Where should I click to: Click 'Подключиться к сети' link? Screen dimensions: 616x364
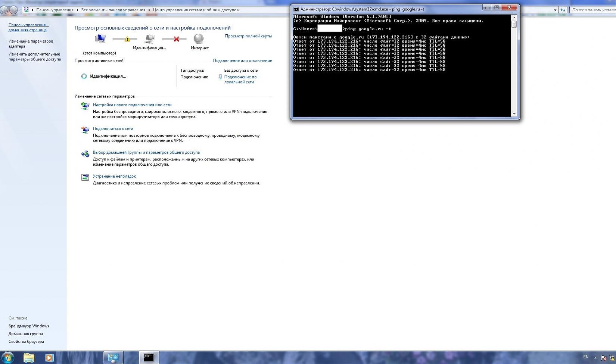(x=113, y=129)
